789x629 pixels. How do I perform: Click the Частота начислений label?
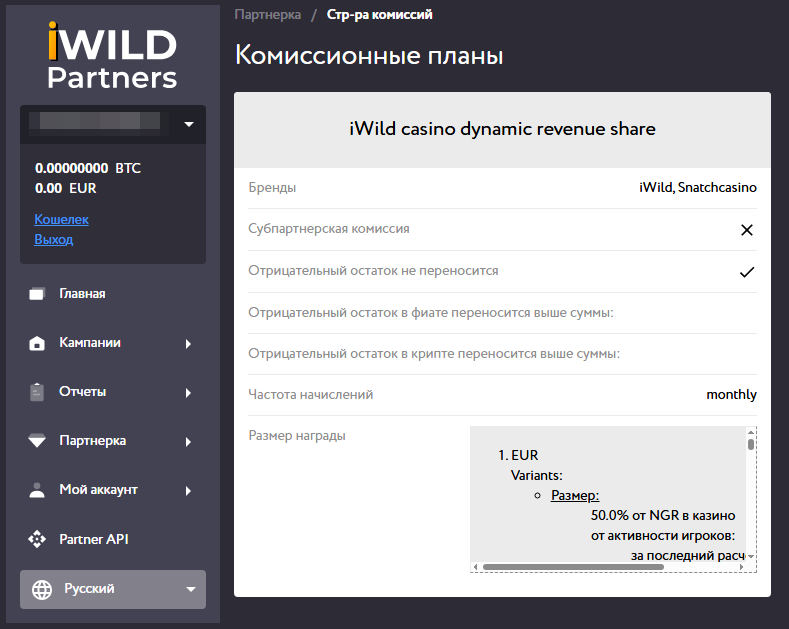coord(311,395)
